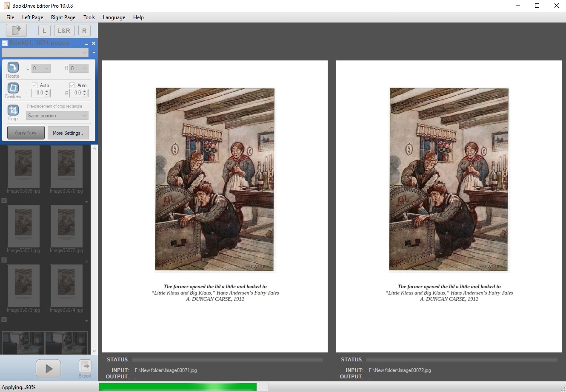Toggle checkbox below Image03073.jpg thumbnail

[4, 319]
